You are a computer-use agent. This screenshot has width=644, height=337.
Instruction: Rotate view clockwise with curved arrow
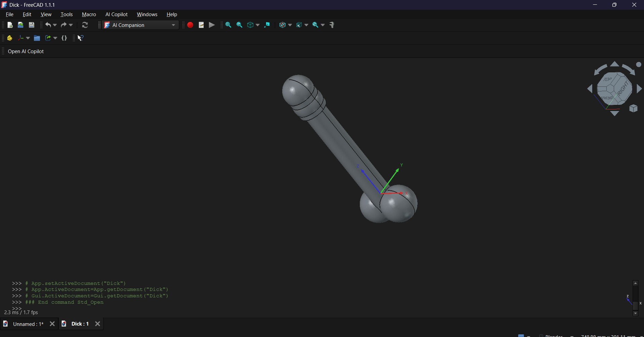pyautogui.click(x=629, y=69)
